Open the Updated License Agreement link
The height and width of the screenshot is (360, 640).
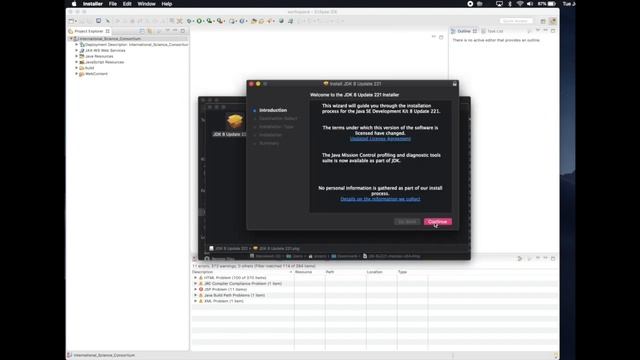click(380, 139)
